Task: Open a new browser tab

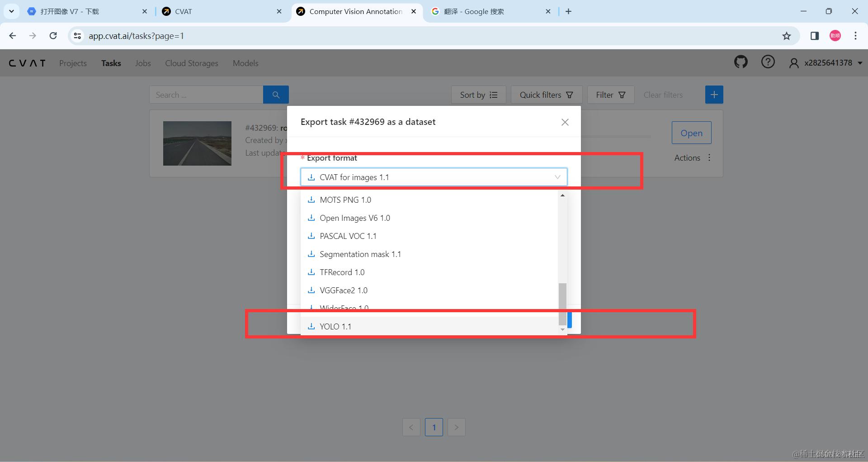Action: [568, 11]
